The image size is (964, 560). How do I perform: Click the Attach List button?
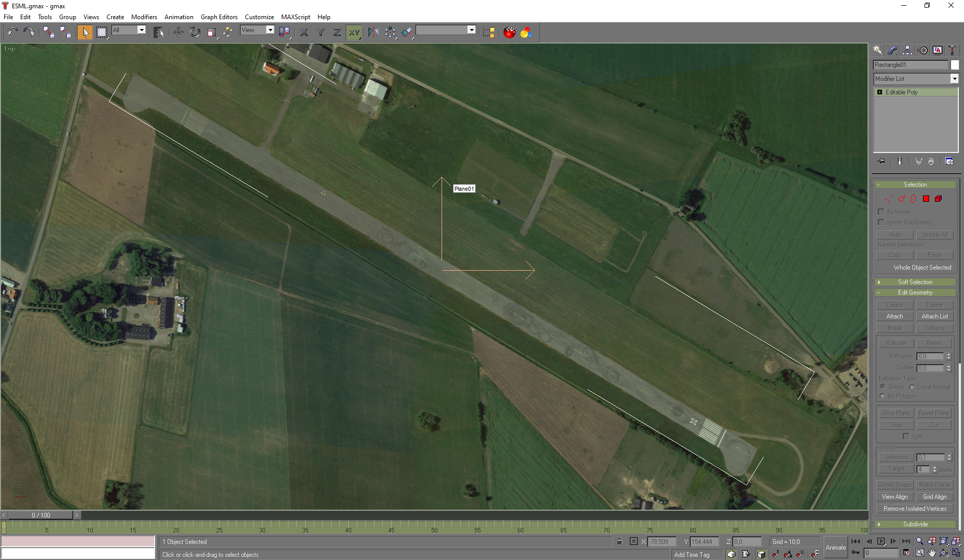tap(934, 316)
